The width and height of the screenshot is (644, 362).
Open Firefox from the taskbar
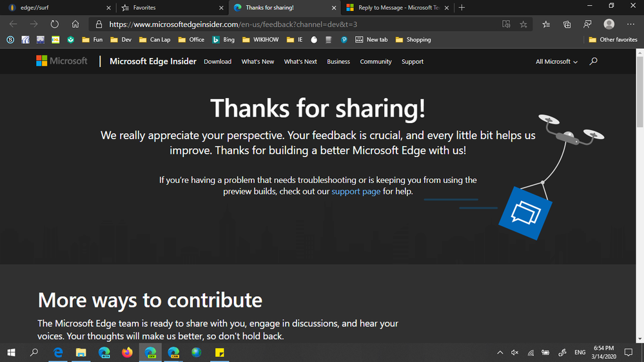128,352
